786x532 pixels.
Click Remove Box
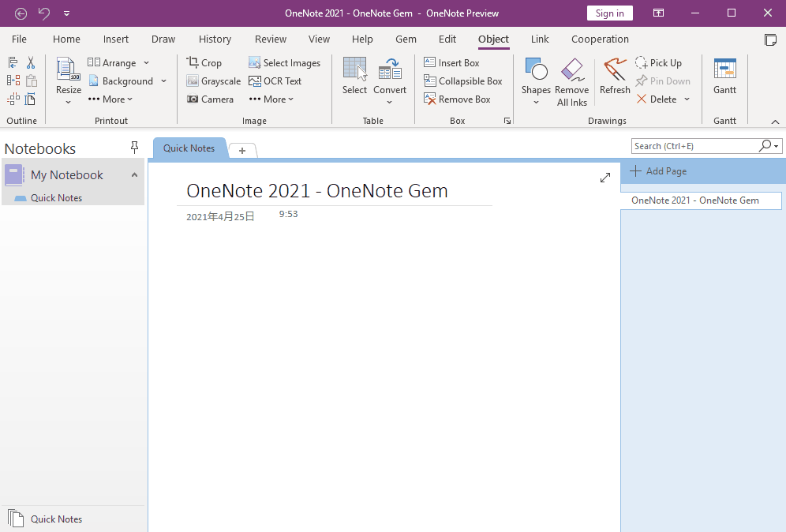click(x=457, y=99)
